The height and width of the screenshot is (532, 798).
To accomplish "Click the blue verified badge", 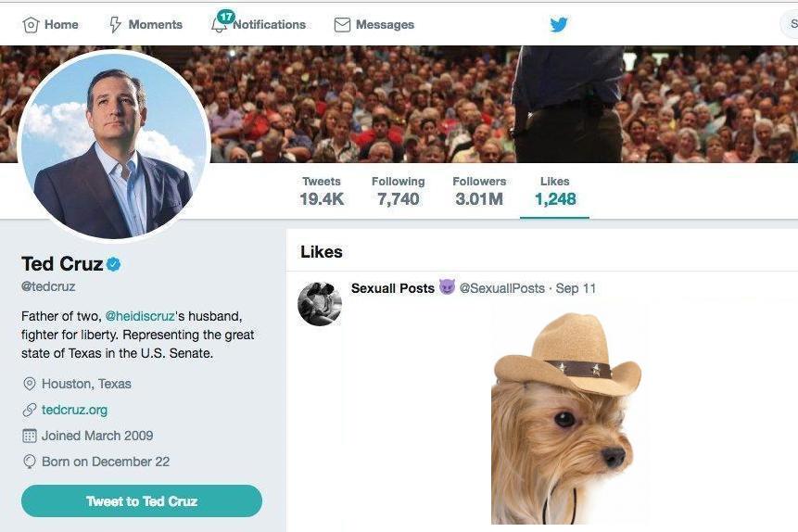I will [x=114, y=265].
